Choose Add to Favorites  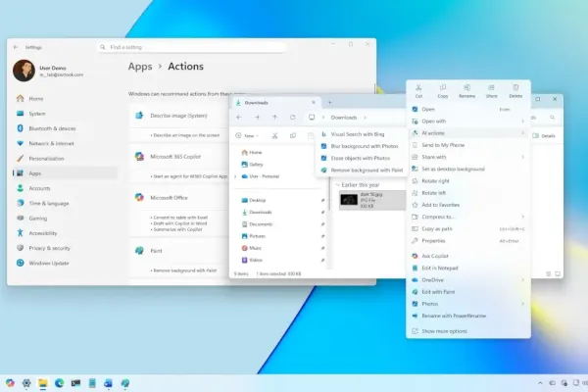click(468, 205)
